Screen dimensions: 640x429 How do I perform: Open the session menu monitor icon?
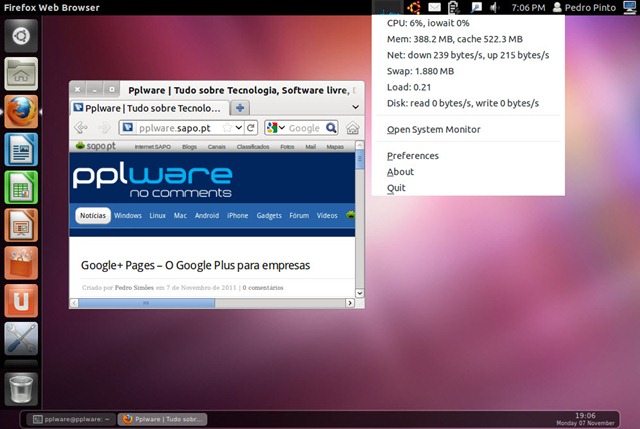[631, 7]
